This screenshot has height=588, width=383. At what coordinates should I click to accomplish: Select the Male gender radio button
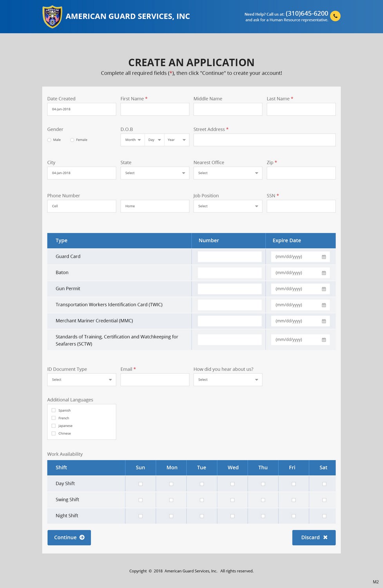pos(49,140)
